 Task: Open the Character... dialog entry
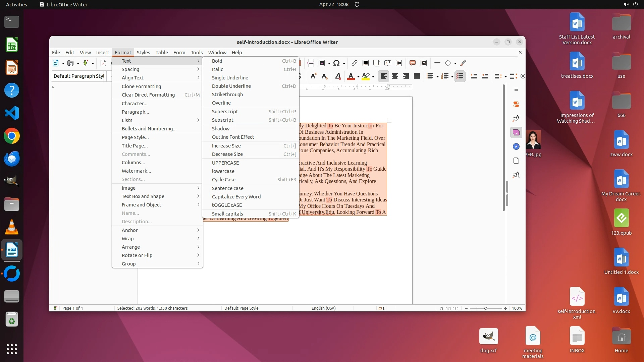135,104
